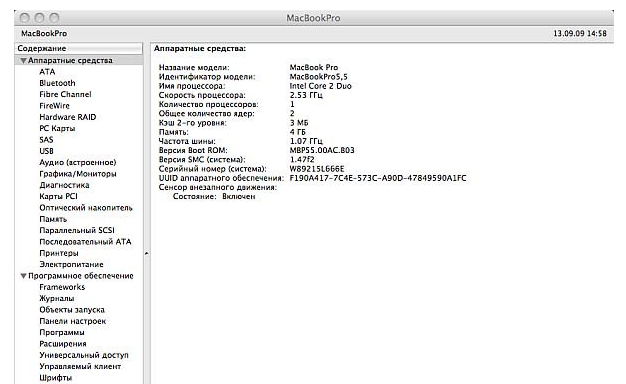Select Bluetooth in the sidebar
The image size is (626, 384).
pyautogui.click(x=57, y=83)
